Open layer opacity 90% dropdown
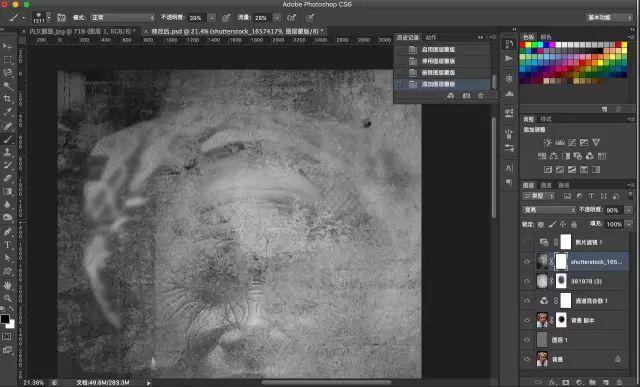 629,210
